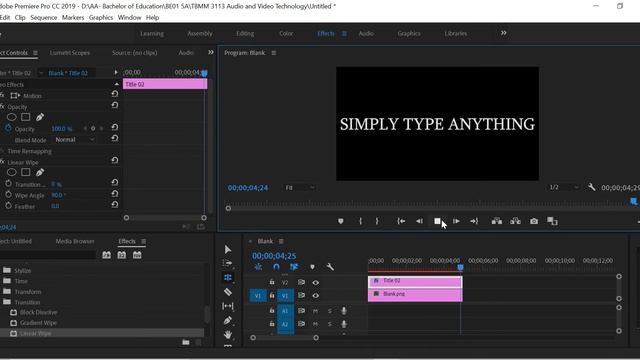Switch to Color workspace
The width and height of the screenshot is (640, 360).
pyautogui.click(x=286, y=33)
